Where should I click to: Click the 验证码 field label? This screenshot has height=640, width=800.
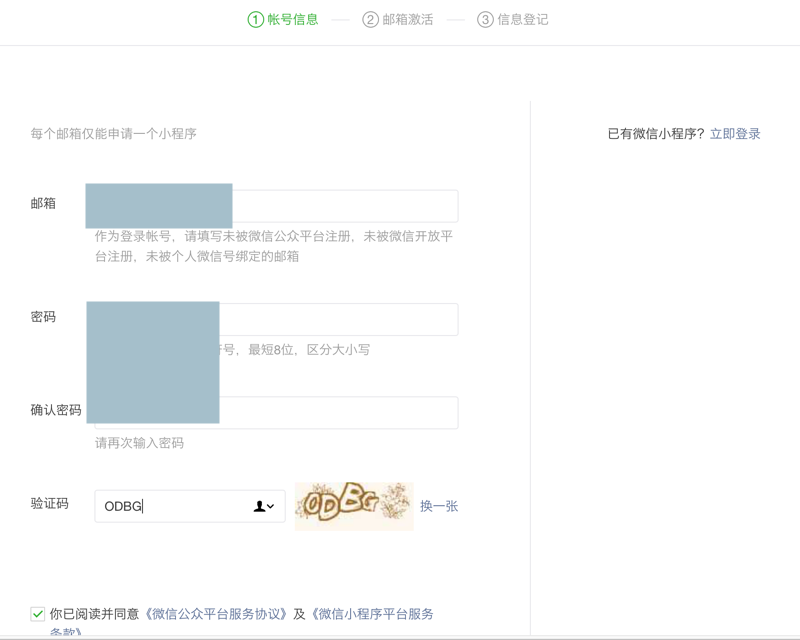point(50,503)
